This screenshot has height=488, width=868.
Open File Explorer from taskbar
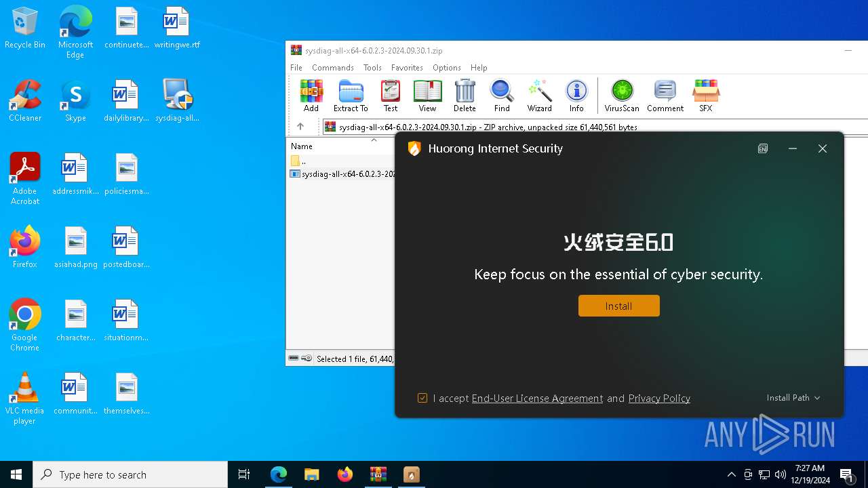(x=312, y=474)
